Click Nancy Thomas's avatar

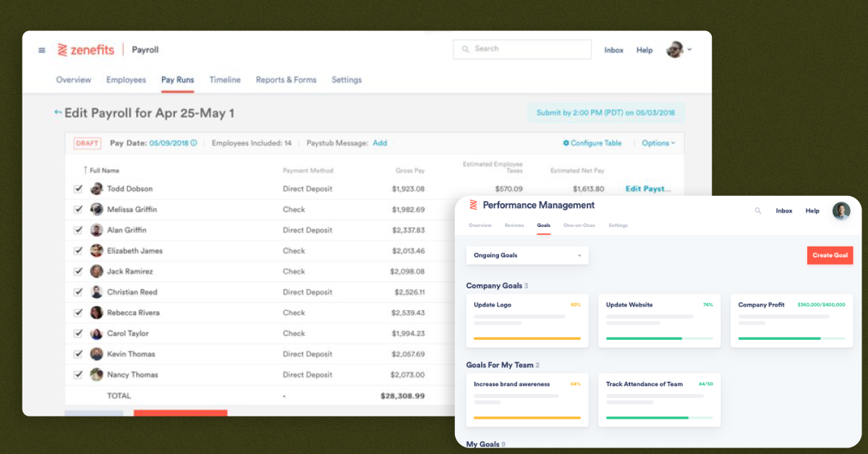[x=96, y=374]
